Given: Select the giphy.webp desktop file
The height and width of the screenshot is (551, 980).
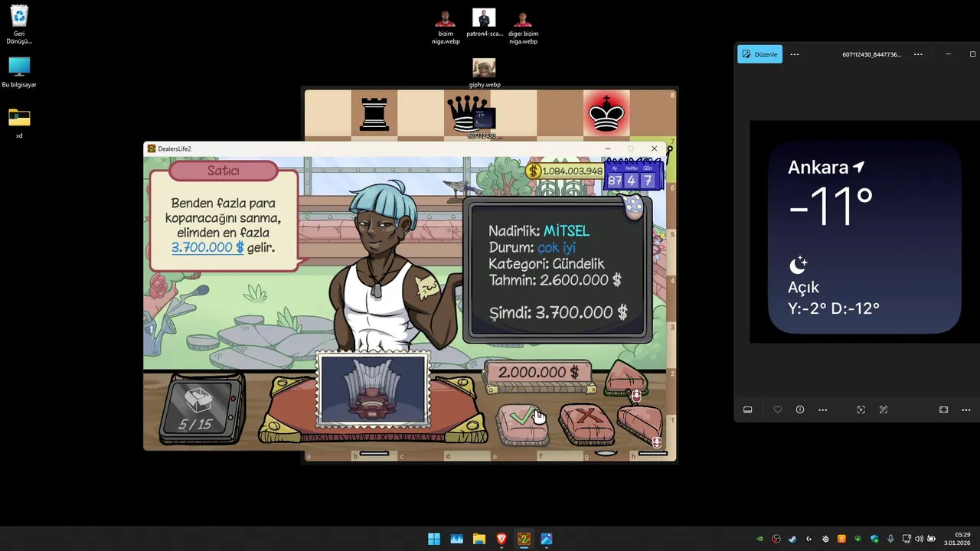Looking at the screenshot, I should pyautogui.click(x=484, y=73).
